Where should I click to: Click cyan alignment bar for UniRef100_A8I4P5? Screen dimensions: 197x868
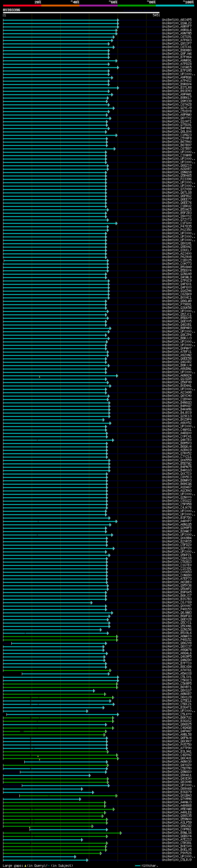click(x=61, y=20)
